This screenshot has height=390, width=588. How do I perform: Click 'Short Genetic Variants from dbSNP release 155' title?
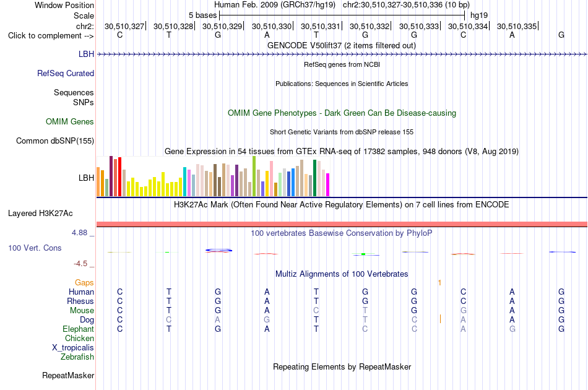(x=342, y=132)
